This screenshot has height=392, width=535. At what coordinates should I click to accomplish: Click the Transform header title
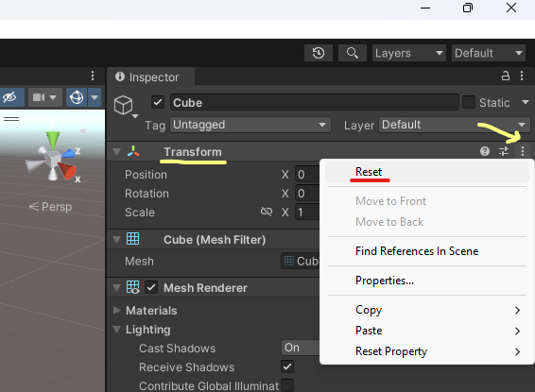193,152
